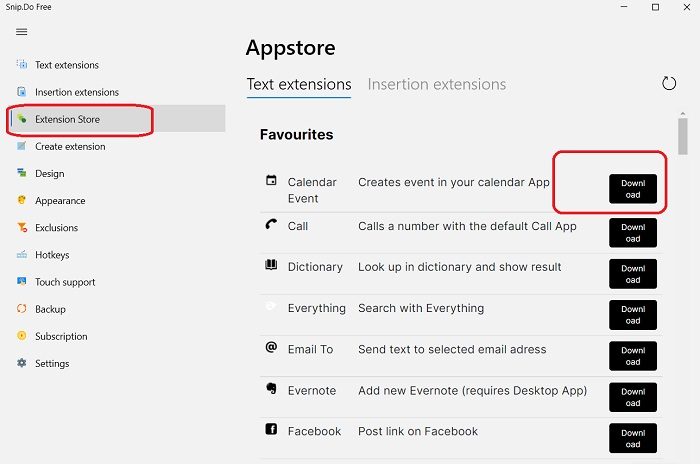Switch to the Text extensions tab

[299, 85]
